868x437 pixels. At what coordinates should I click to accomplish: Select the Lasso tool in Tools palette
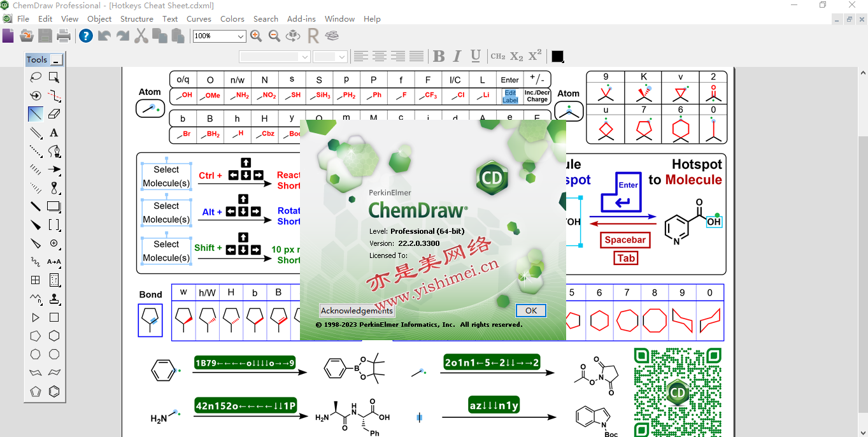coord(36,77)
